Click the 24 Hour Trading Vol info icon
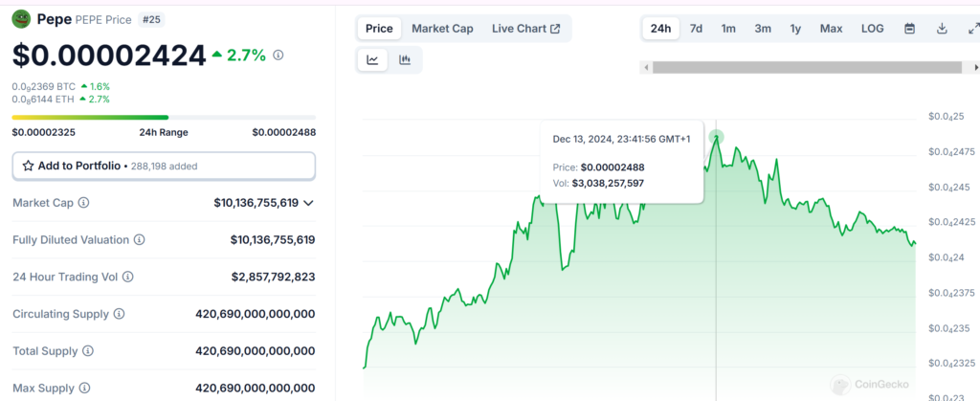Image resolution: width=980 pixels, height=401 pixels. [x=128, y=277]
